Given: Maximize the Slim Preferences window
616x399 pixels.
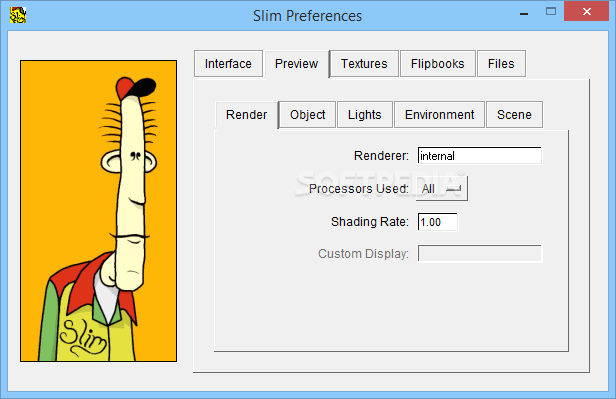Looking at the screenshot, I should point(551,12).
